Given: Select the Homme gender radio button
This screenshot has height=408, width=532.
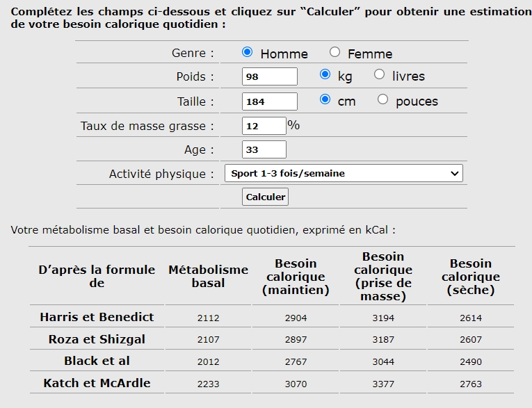Looking at the screenshot, I should (x=247, y=52).
